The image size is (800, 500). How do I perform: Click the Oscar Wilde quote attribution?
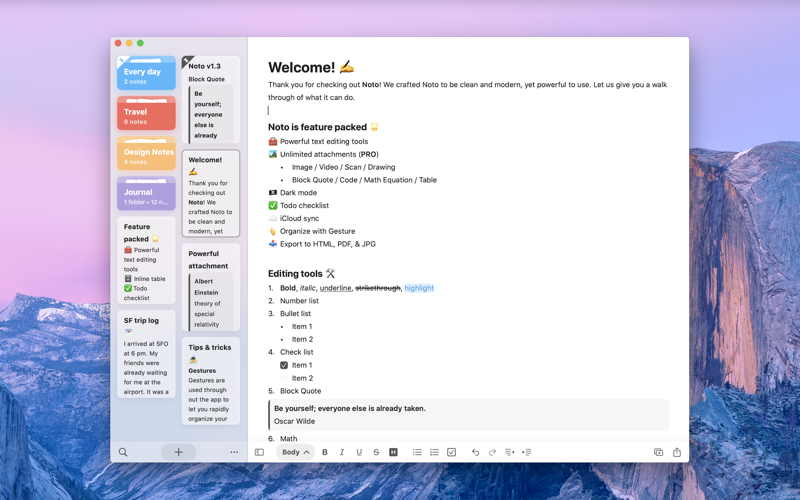pos(294,421)
